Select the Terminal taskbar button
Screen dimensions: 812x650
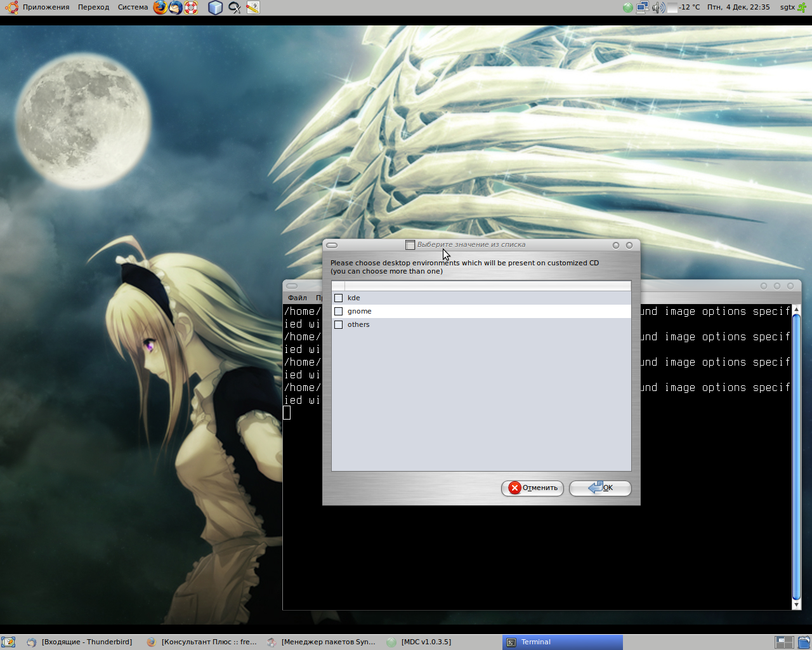pos(563,642)
